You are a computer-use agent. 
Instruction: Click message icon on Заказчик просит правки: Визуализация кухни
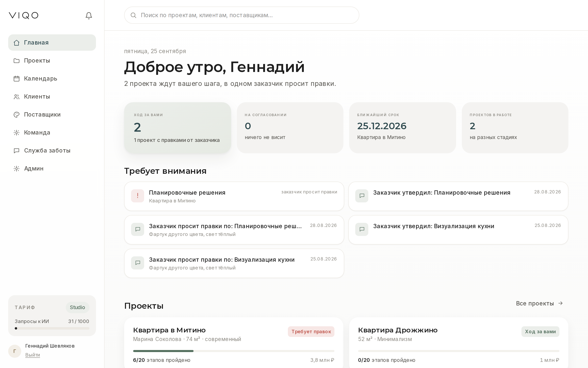coord(138,263)
